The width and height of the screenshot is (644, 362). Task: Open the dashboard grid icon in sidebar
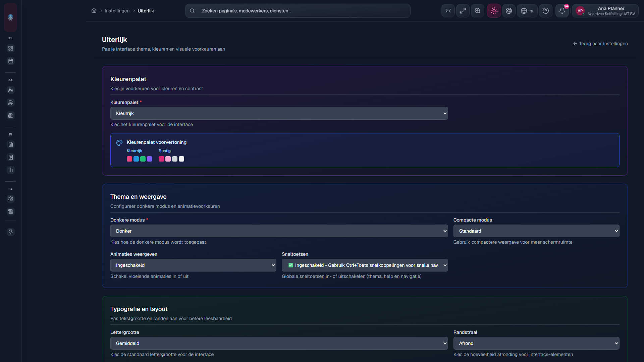click(x=11, y=48)
